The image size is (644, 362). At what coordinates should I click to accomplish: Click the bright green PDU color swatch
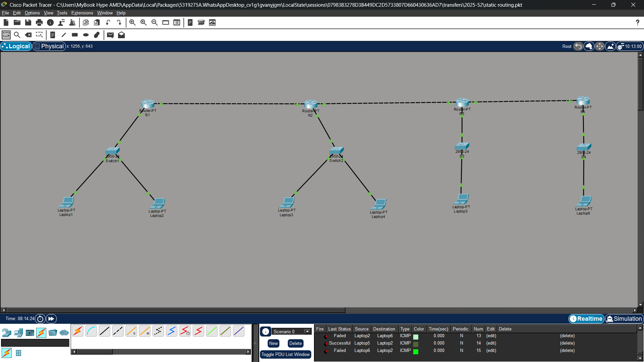coord(416,351)
